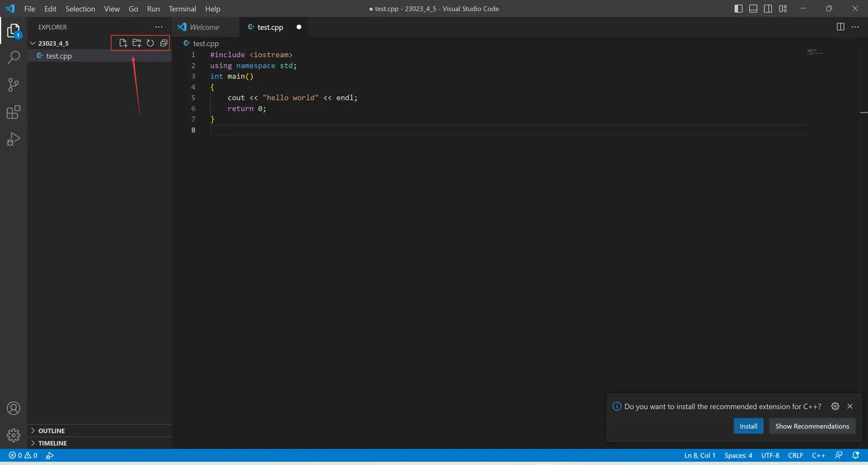868x465 pixels.
Task: Create a new folder in Explorer
Action: [x=137, y=43]
